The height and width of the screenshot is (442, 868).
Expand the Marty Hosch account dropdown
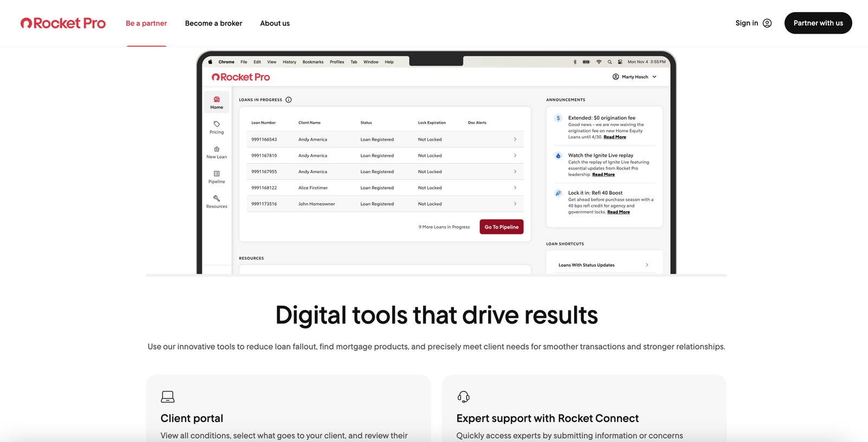coord(654,77)
